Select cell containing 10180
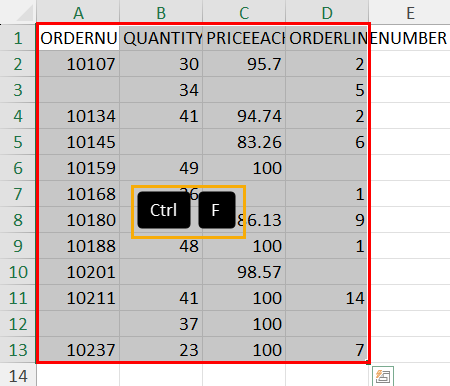 (79, 220)
